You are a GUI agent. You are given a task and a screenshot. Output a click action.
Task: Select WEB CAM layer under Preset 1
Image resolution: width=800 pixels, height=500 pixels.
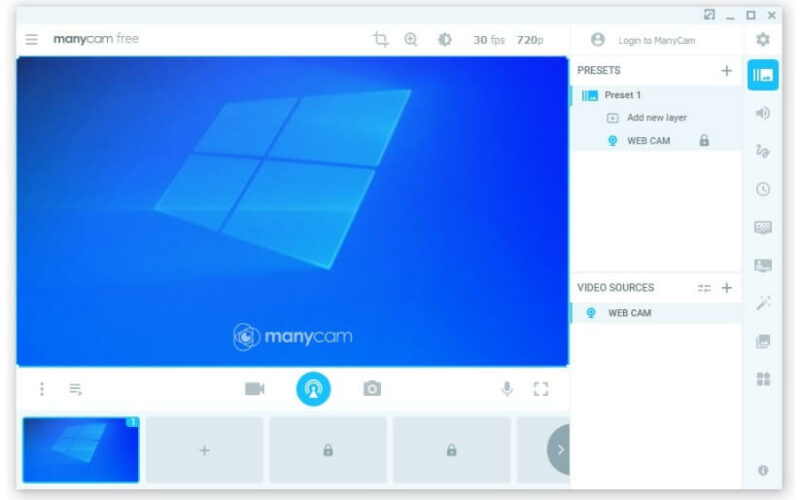point(648,141)
